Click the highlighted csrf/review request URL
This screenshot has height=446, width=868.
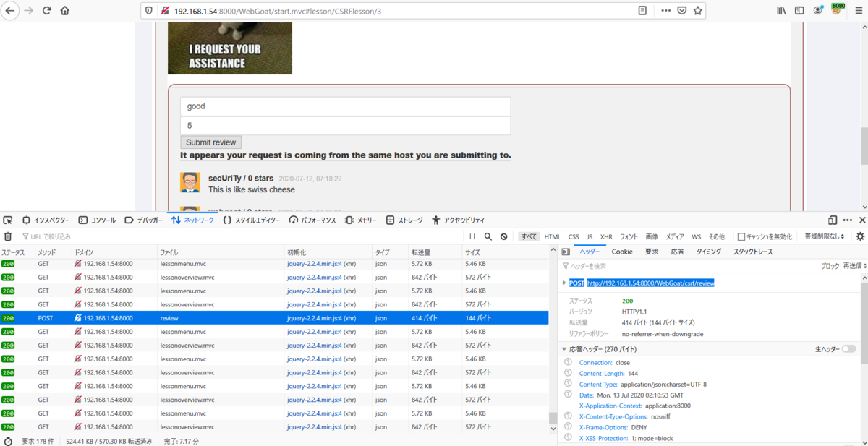pyautogui.click(x=650, y=283)
